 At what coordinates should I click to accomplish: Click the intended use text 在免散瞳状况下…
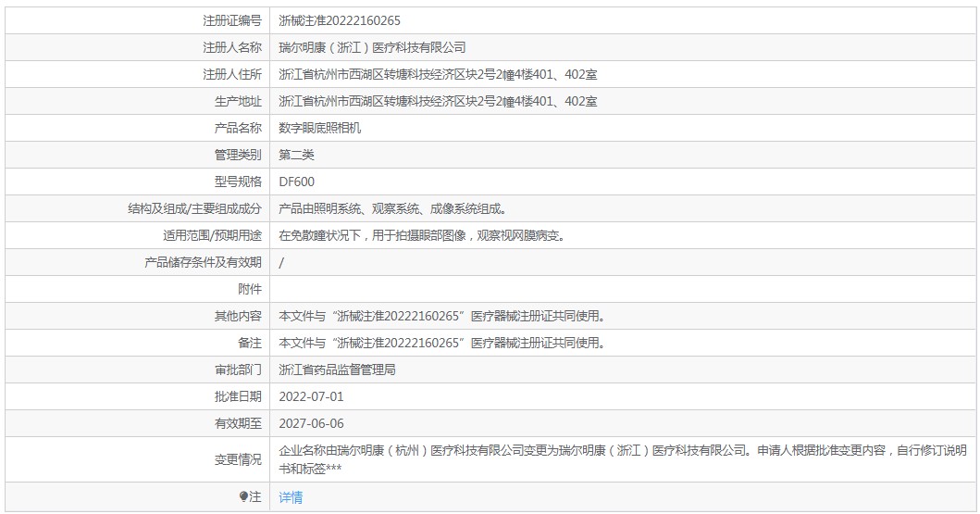[x=423, y=236]
